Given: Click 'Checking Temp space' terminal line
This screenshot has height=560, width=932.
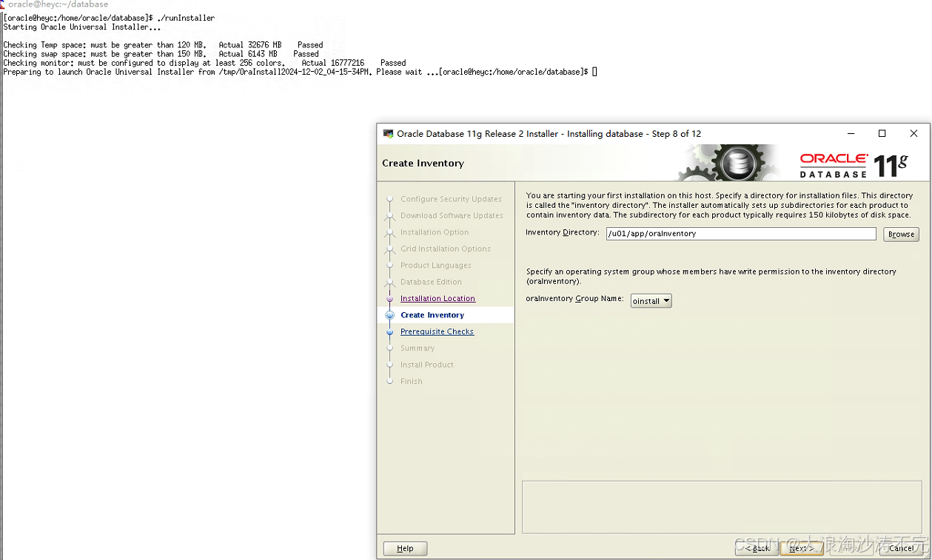Looking at the screenshot, I should pos(163,45).
